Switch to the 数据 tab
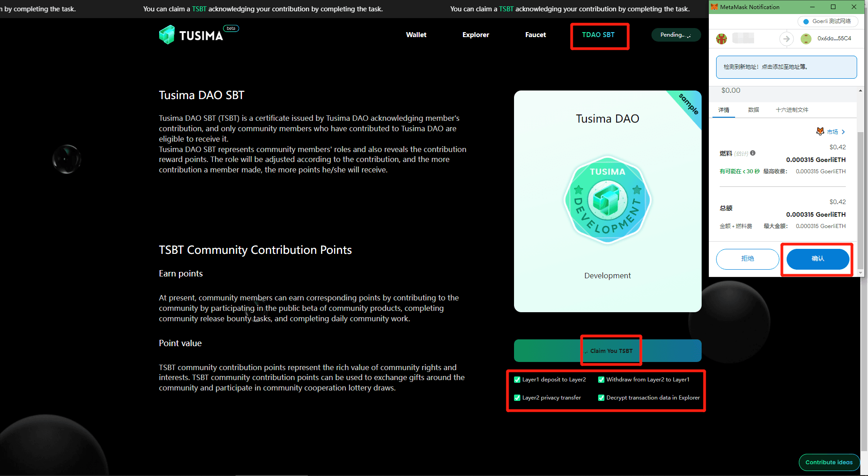 tap(753, 110)
